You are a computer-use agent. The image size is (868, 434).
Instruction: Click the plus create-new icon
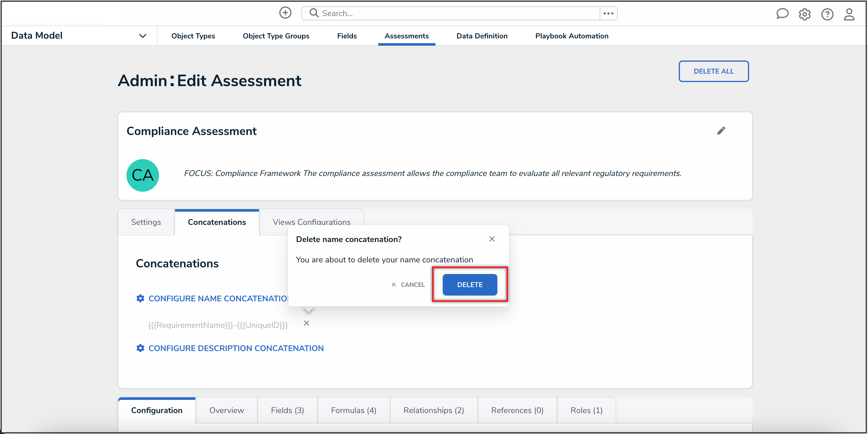click(x=285, y=13)
